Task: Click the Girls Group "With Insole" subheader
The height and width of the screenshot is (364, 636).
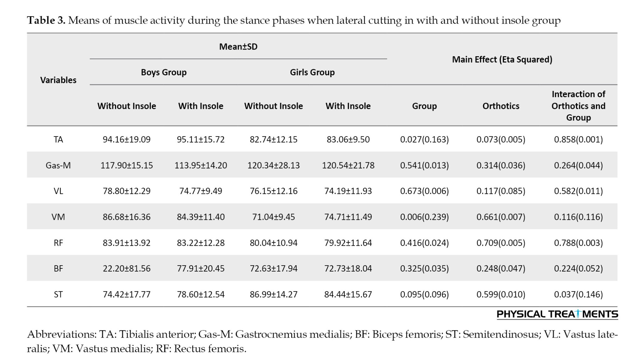Action: click(x=348, y=106)
